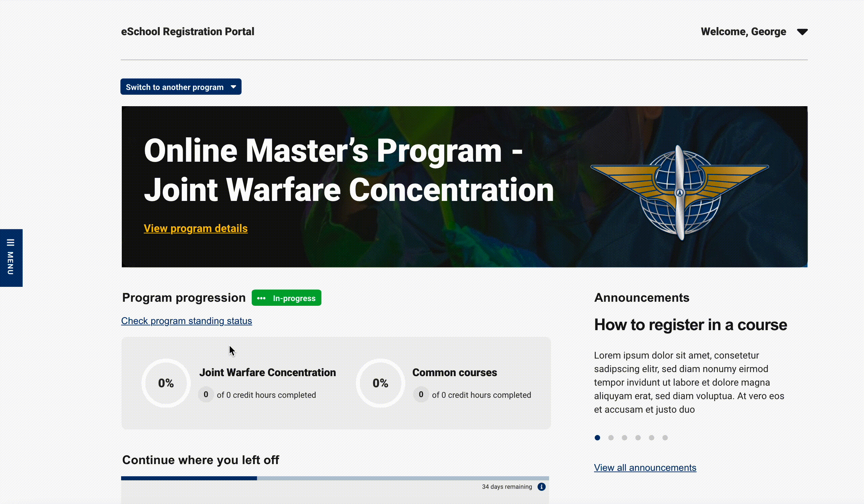Click the Common courses 0% progress ring

coord(380,383)
